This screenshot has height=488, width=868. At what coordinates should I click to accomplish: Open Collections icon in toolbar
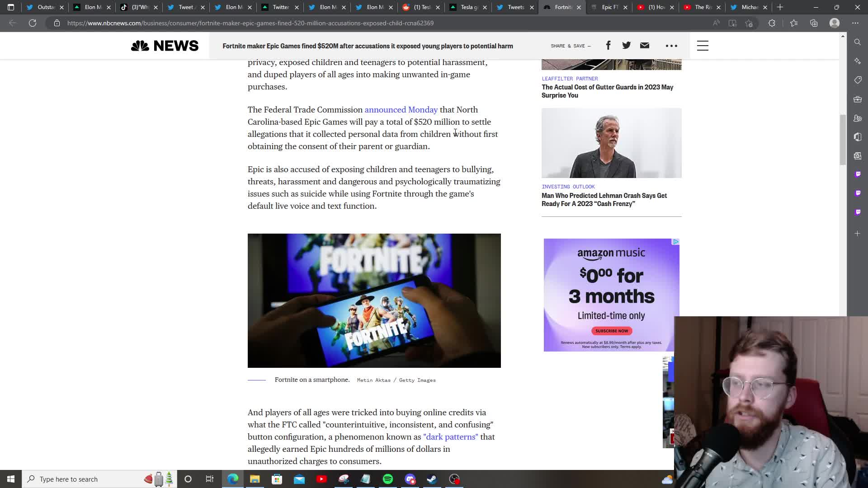point(814,23)
